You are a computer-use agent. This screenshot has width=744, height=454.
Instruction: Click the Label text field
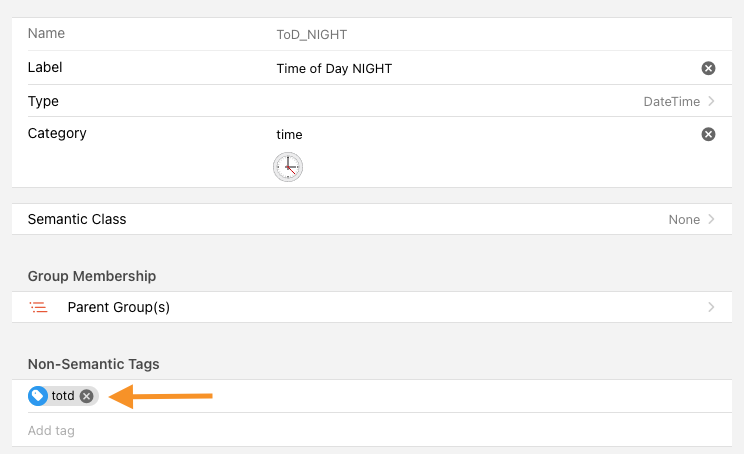pos(480,68)
